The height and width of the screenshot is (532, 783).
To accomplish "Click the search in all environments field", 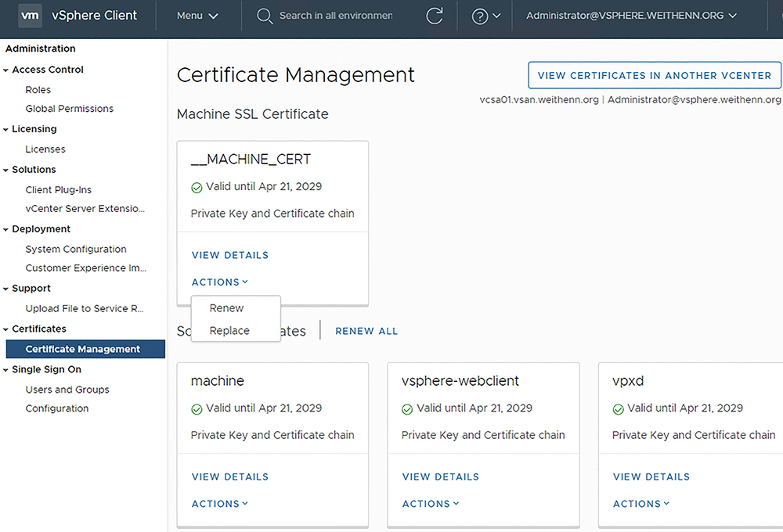I will coord(336,16).
